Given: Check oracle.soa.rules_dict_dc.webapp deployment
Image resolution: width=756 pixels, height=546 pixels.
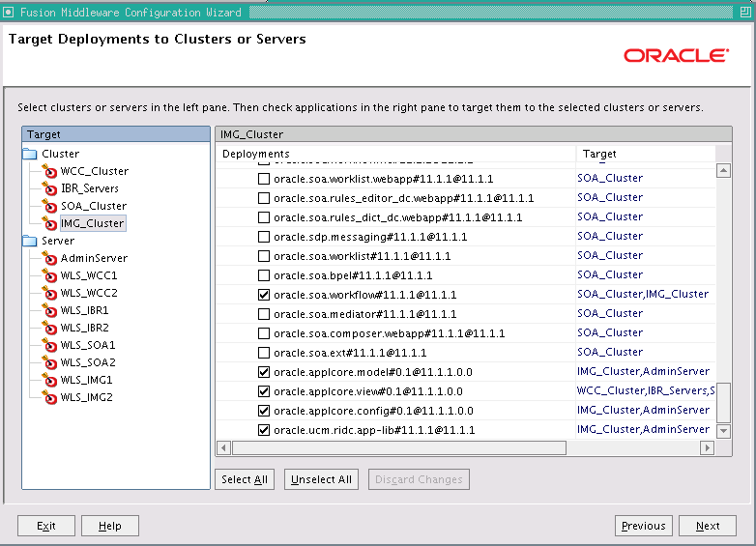Looking at the screenshot, I should [264, 217].
